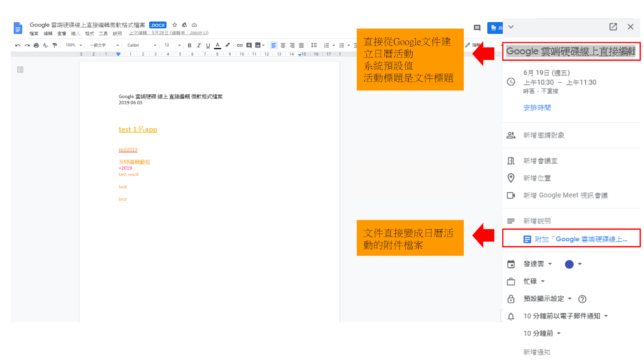Click the .DOCX file format badge
Image resolution: width=644 pixels, height=362 pixels.
point(158,25)
